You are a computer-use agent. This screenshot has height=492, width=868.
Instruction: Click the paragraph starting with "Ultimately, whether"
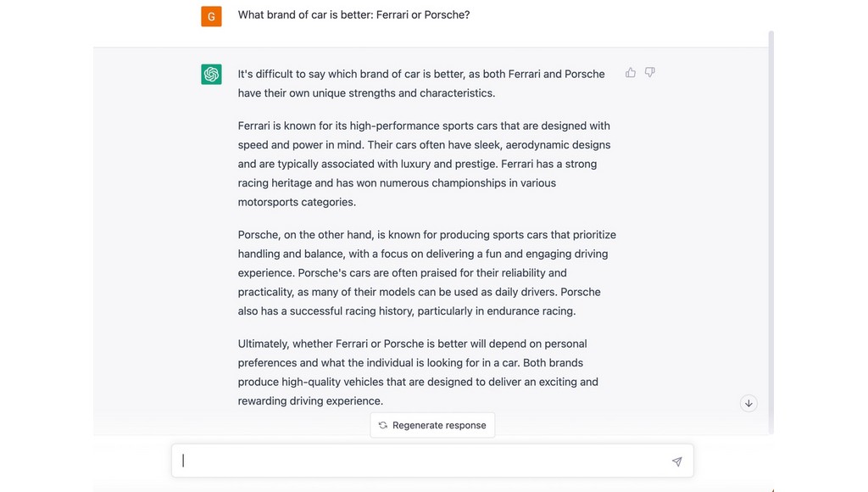(x=418, y=372)
